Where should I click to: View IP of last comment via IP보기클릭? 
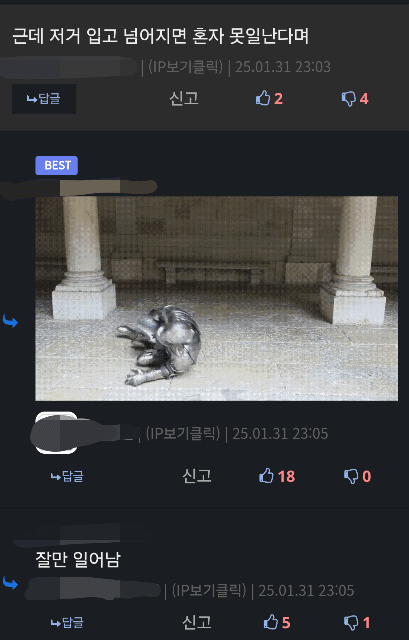pos(209,590)
